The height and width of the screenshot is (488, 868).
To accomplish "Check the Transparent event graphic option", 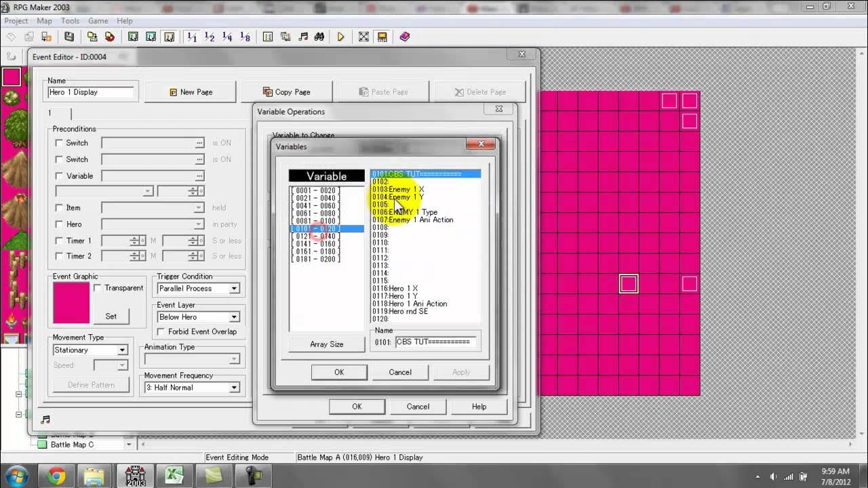I will (98, 288).
